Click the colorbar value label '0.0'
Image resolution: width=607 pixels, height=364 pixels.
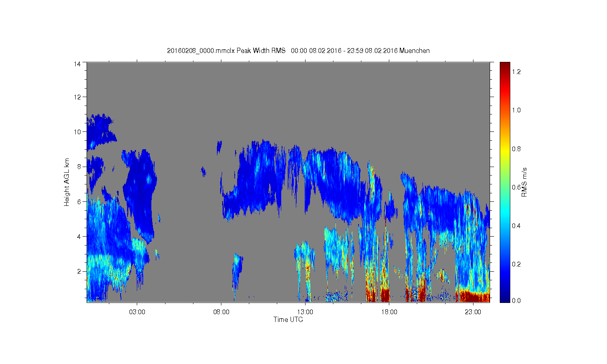(x=516, y=301)
